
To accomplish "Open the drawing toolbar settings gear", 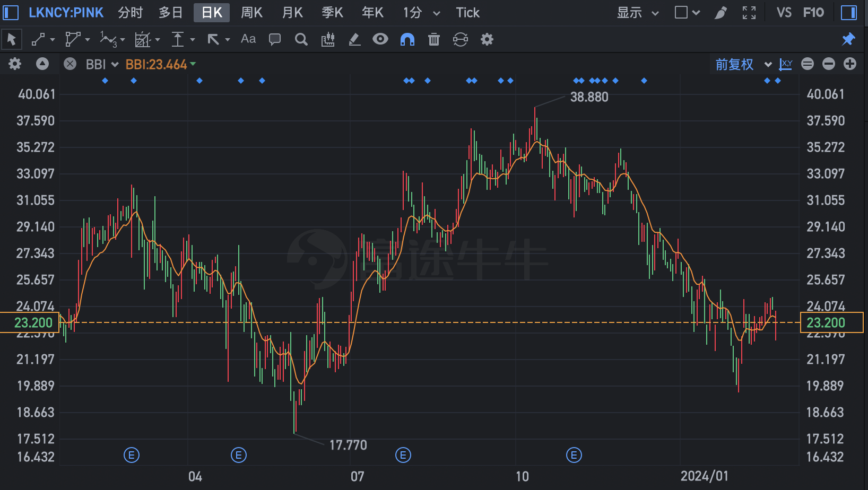I will [x=487, y=39].
